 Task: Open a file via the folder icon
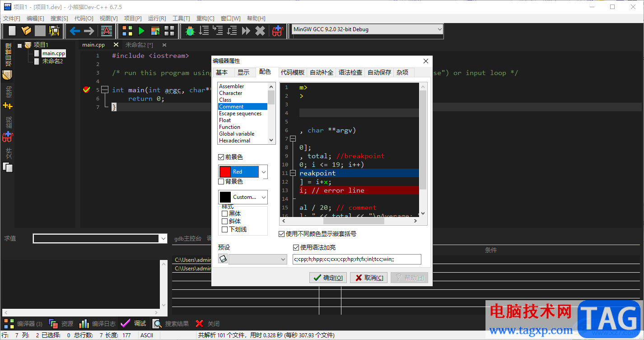click(26, 31)
